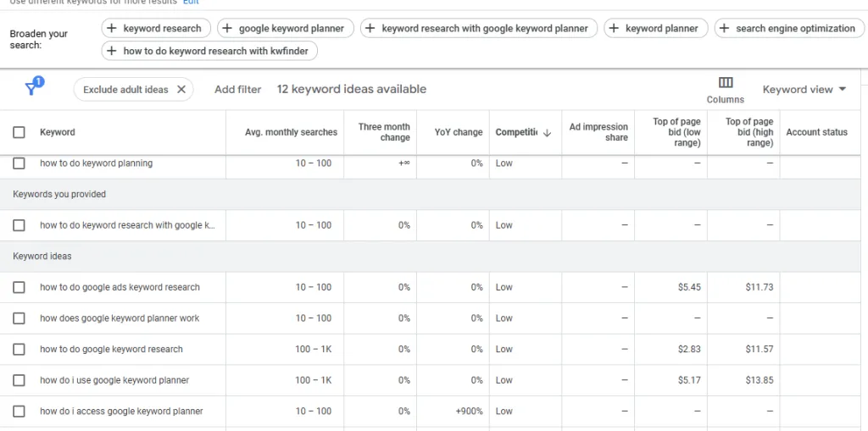
Task: Add 'how to do keyword research with kwfinder' chip
Action: point(209,51)
